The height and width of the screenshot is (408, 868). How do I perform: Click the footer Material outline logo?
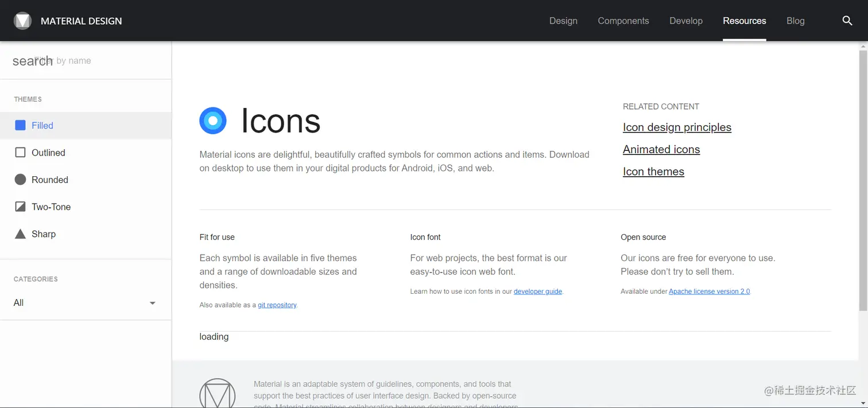[217, 394]
